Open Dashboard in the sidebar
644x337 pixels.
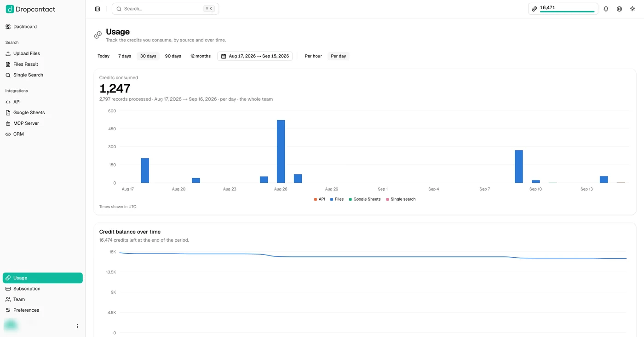click(43, 27)
